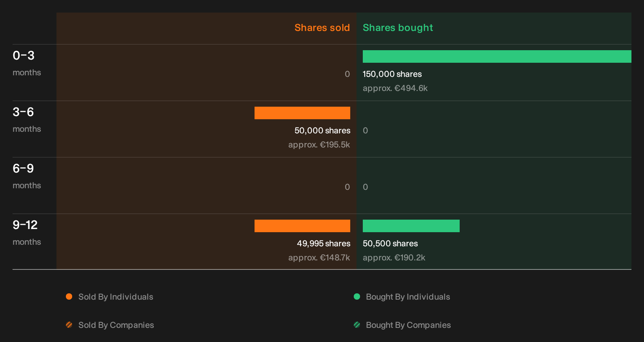Click the '9-12' months row label
This screenshot has height=342, width=644.
click(25, 225)
